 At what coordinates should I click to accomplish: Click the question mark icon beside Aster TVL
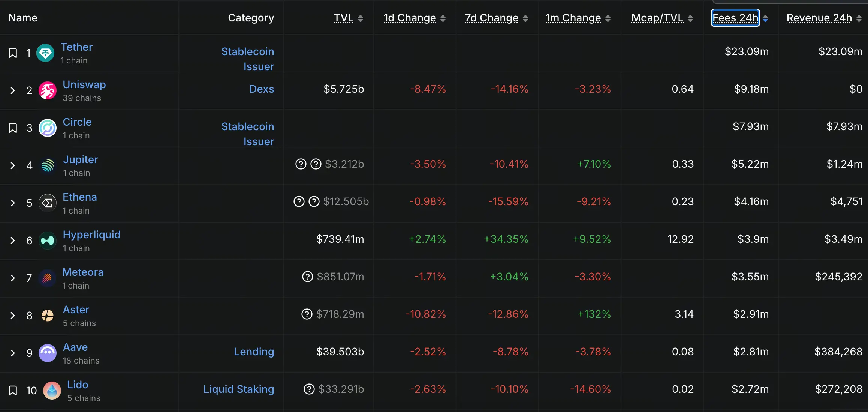coord(307,314)
